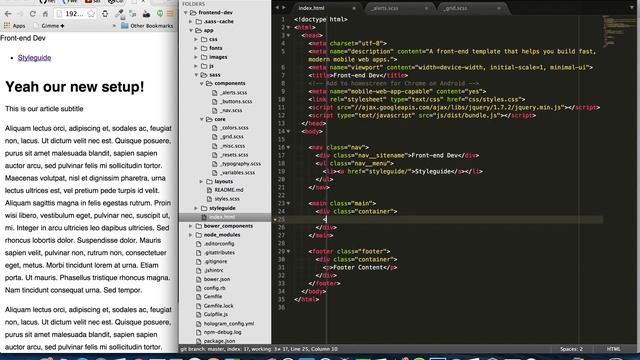Click the browser address bar
640x360 pixels.
click(74, 14)
